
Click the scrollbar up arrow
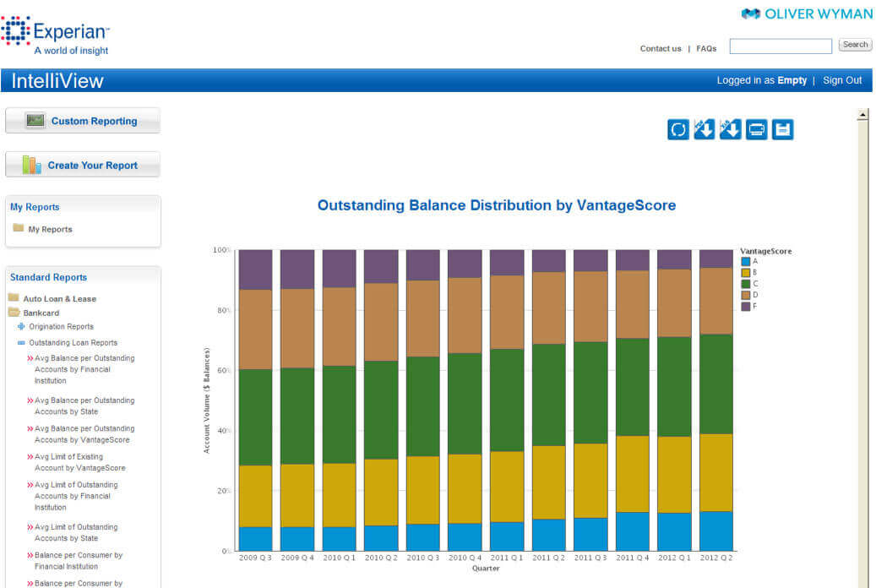pos(862,115)
